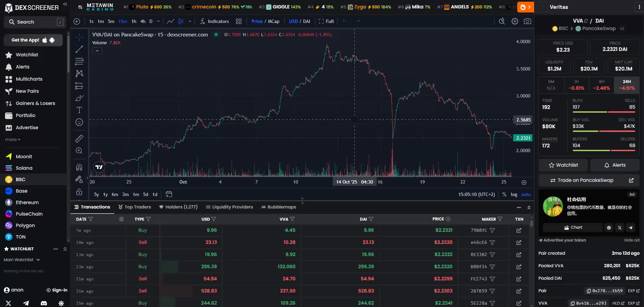Filter transactions by MAKER
The width and height of the screenshot is (644, 307).
[500, 219]
